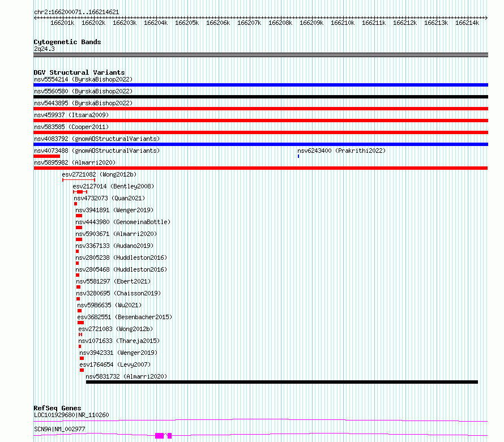
Task: Click the chr2:166200071..166214621 coordinates text
Action: pyautogui.click(x=76, y=12)
